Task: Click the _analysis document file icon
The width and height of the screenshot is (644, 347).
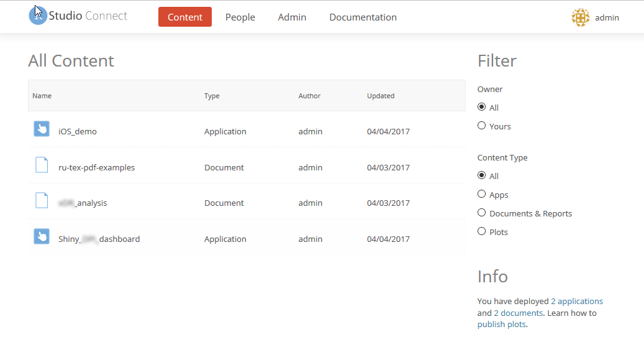Action: point(42,200)
